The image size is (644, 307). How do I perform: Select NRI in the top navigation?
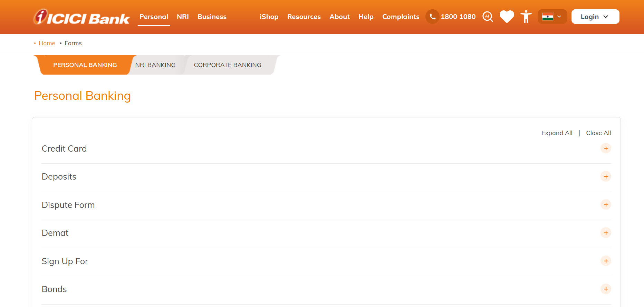tap(183, 17)
